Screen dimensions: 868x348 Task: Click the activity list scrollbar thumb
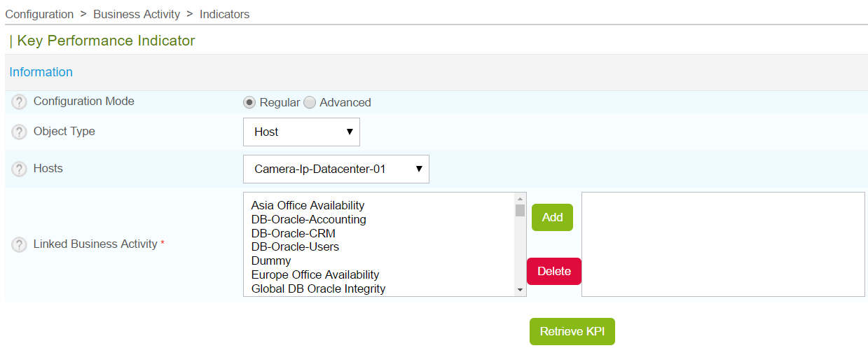[520, 210]
